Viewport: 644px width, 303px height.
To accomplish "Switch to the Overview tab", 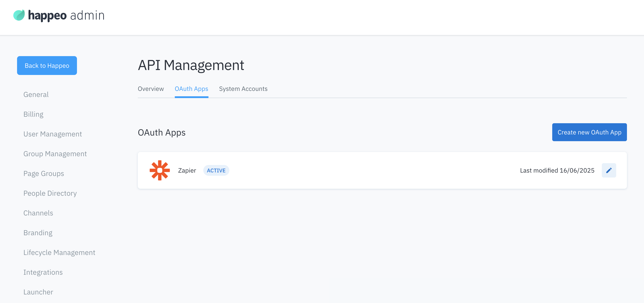I will pyautogui.click(x=151, y=89).
